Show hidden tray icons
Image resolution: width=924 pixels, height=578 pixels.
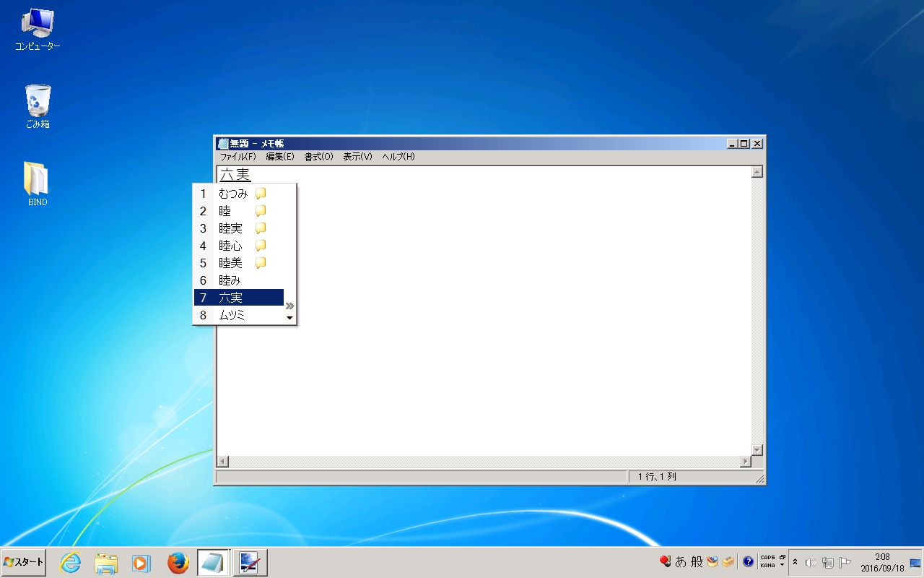(795, 562)
